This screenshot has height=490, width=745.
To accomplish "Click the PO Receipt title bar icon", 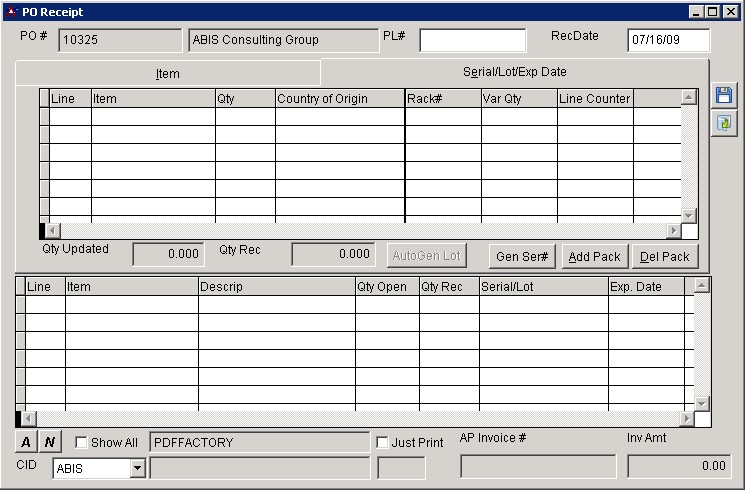I will point(11,11).
